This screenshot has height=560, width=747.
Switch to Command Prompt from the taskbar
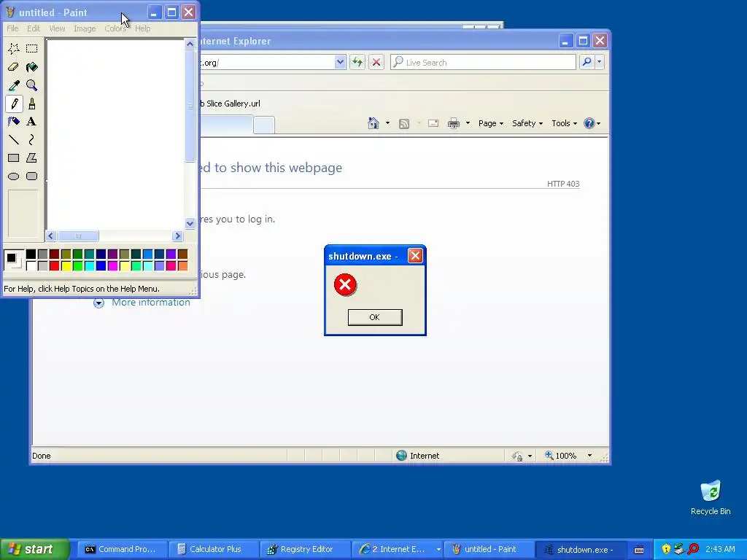tap(123, 549)
